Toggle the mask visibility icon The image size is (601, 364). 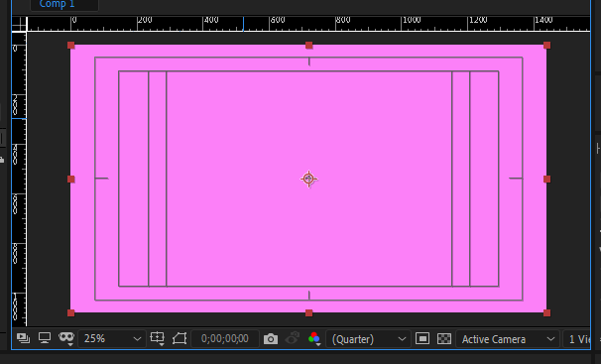click(x=180, y=338)
